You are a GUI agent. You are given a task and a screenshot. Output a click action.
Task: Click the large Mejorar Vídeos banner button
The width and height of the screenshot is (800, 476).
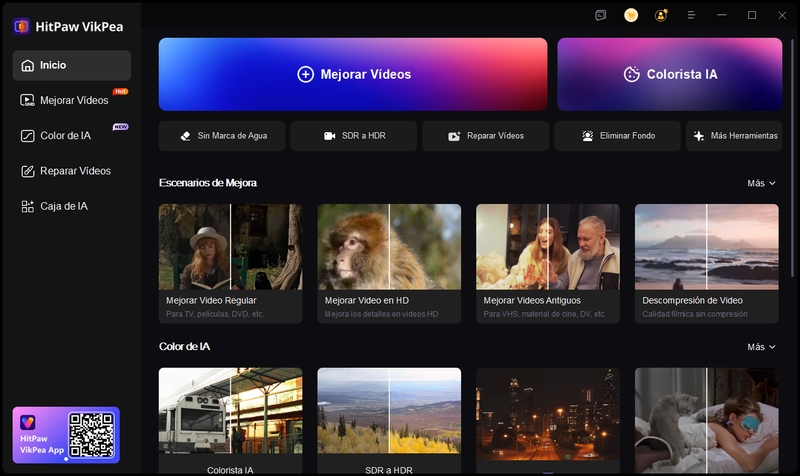(353, 74)
